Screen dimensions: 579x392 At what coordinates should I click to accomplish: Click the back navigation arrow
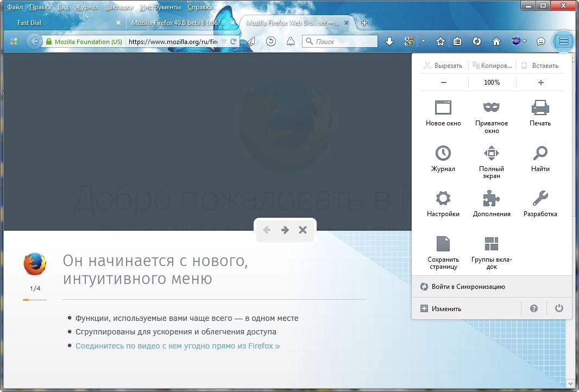pyautogui.click(x=34, y=41)
